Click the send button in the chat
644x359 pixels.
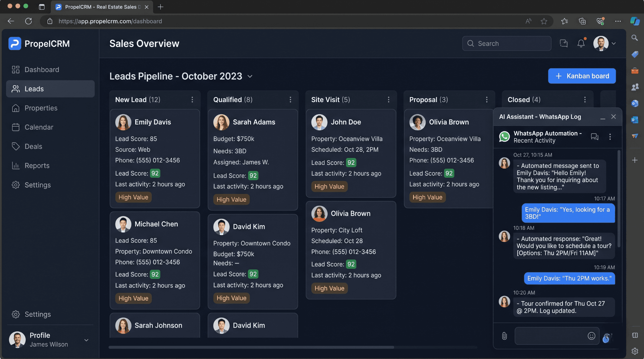click(607, 338)
